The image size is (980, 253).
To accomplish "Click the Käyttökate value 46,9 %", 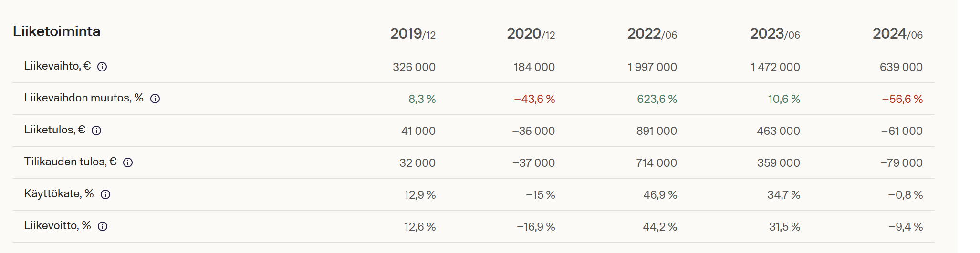I will click(x=660, y=195).
